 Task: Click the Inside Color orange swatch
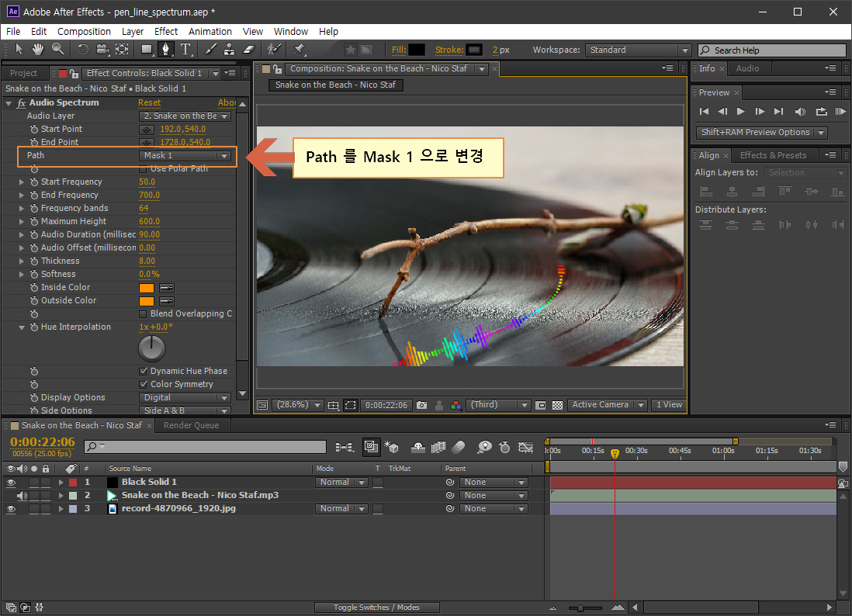point(146,288)
